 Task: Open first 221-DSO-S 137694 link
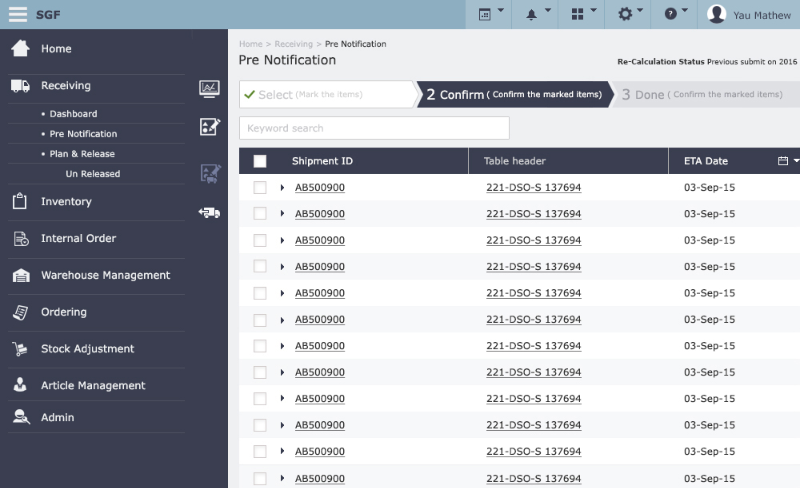pos(533,187)
